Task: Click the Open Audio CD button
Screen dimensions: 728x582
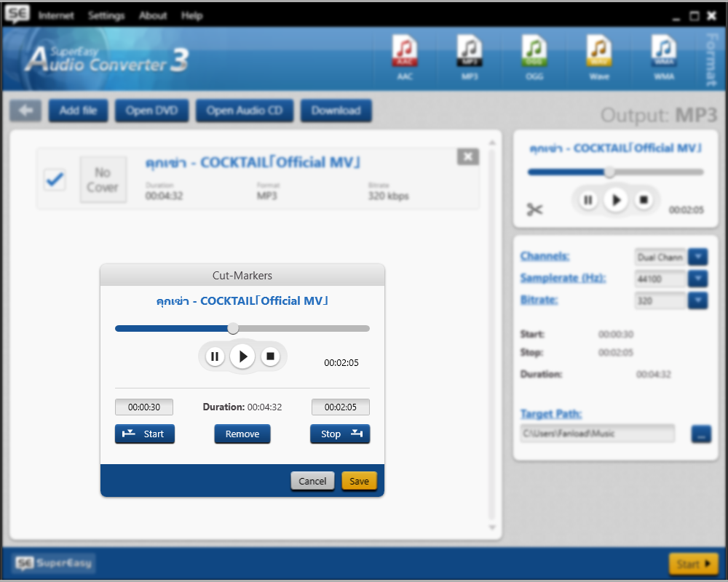Action: 245,111
